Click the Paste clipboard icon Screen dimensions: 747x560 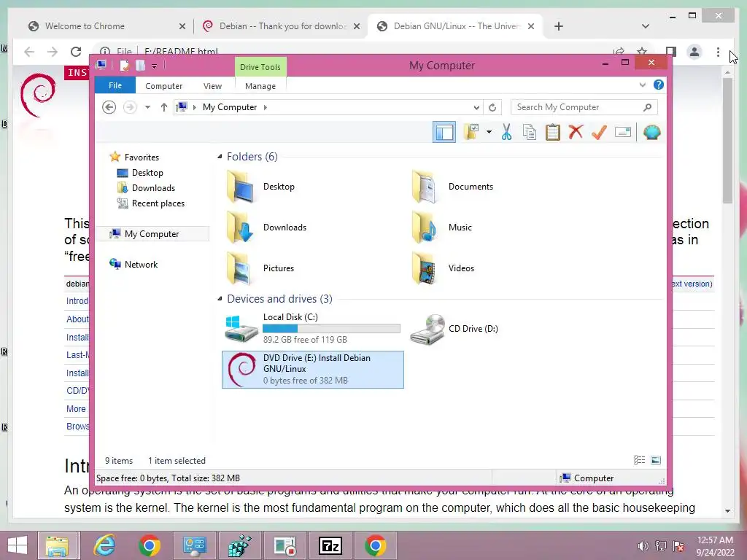(553, 133)
